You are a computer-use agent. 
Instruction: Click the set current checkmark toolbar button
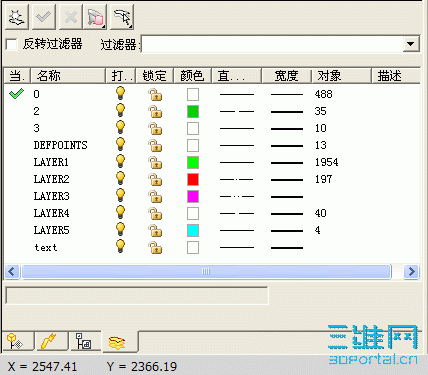pyautogui.click(x=44, y=17)
